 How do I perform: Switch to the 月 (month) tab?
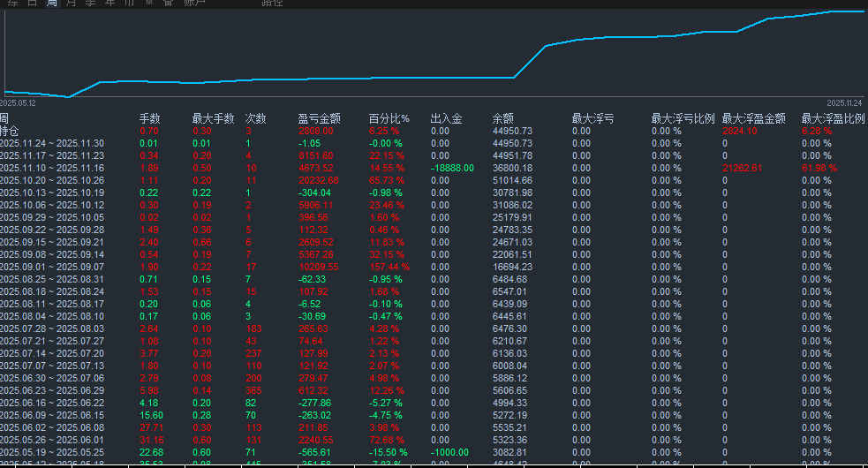point(72,4)
